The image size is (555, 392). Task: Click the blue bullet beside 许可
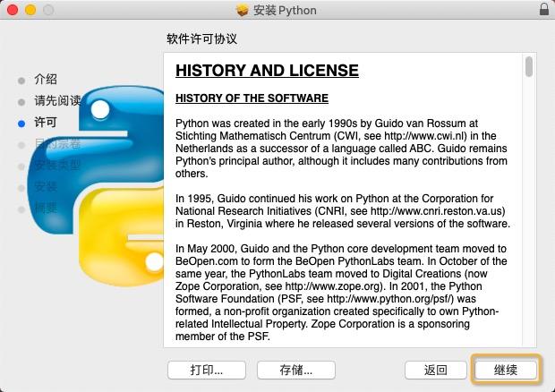click(21, 124)
